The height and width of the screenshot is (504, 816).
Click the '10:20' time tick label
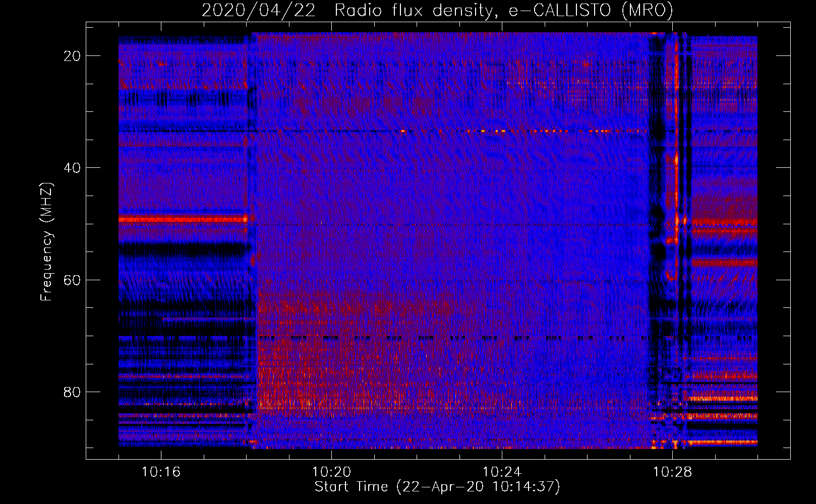(x=331, y=472)
